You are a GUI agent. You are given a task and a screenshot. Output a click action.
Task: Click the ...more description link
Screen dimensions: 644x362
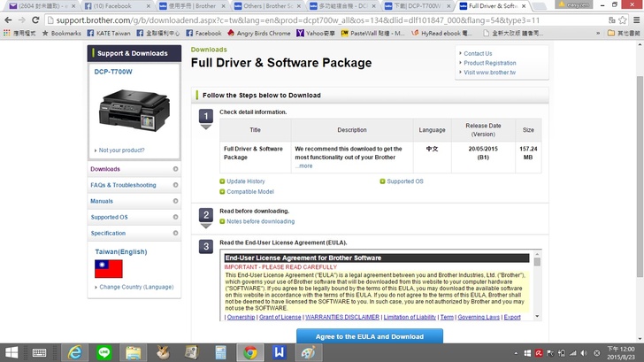(x=303, y=166)
